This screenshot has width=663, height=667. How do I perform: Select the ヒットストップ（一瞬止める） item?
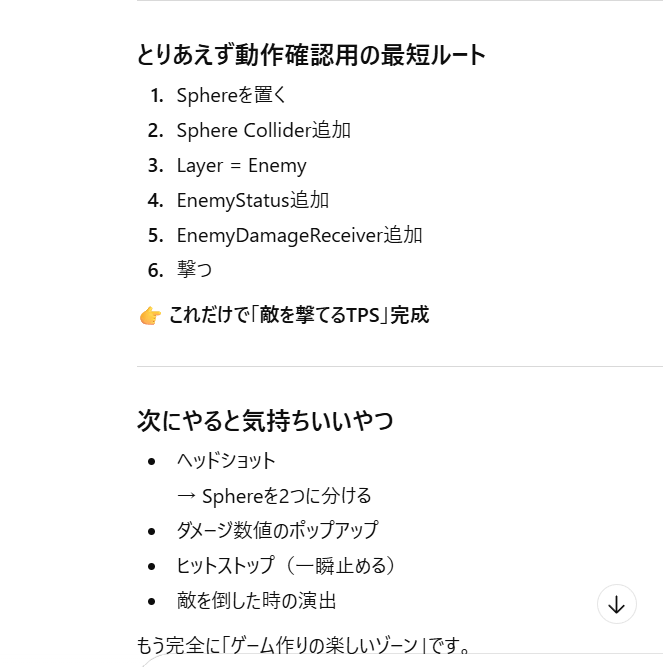pyautogui.click(x=286, y=566)
